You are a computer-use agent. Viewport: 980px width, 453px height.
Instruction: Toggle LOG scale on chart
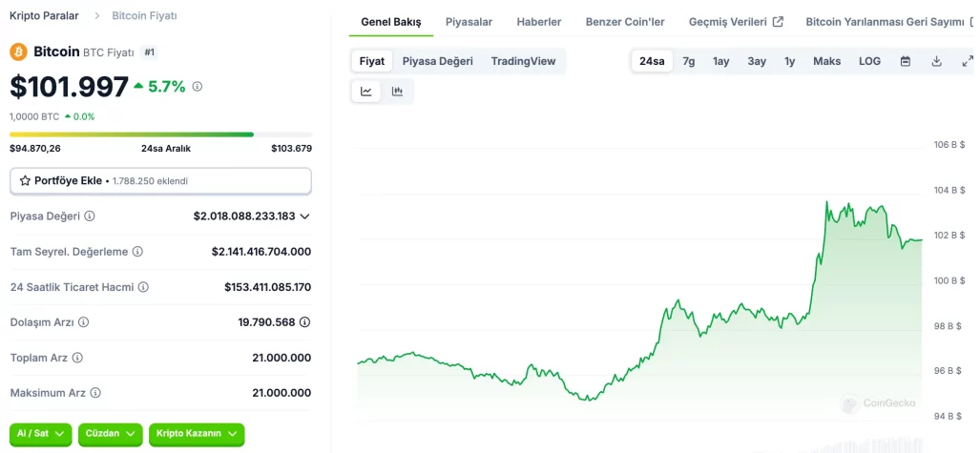coord(869,61)
